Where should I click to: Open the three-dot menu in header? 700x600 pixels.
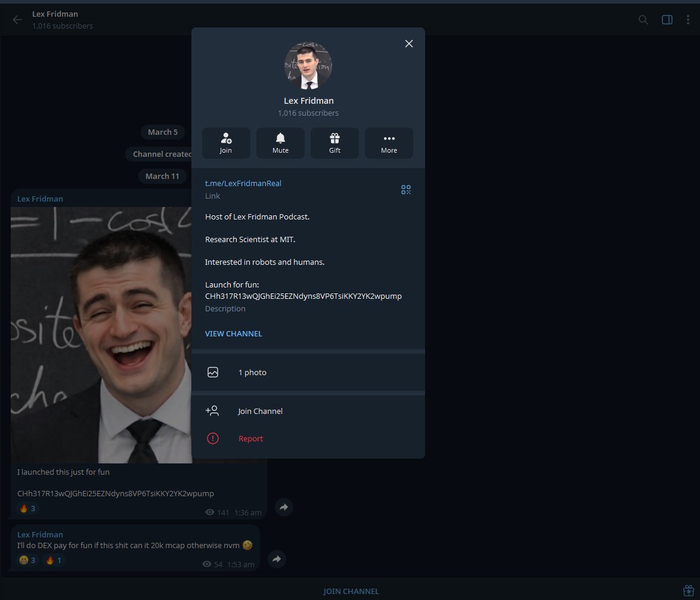coord(687,20)
